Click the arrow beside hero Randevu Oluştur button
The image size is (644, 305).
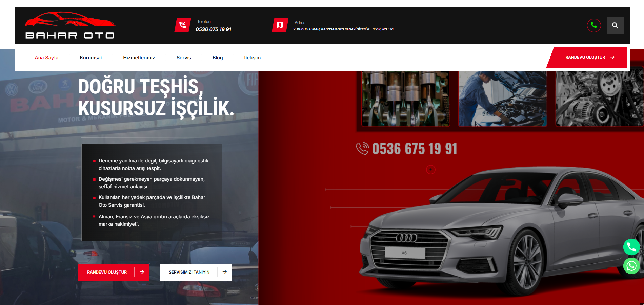tap(142, 272)
